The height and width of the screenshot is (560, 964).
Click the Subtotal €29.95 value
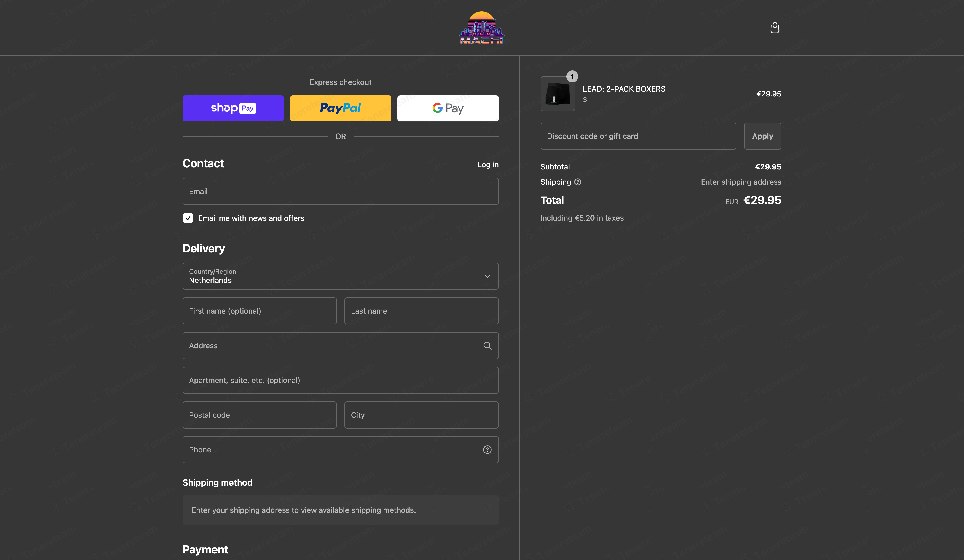click(768, 167)
